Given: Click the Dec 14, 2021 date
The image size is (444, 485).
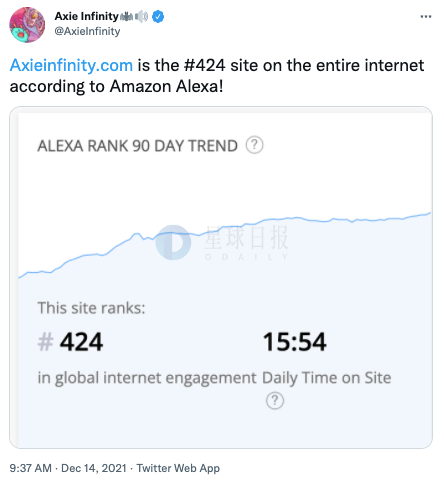Looking at the screenshot, I should (94, 468).
